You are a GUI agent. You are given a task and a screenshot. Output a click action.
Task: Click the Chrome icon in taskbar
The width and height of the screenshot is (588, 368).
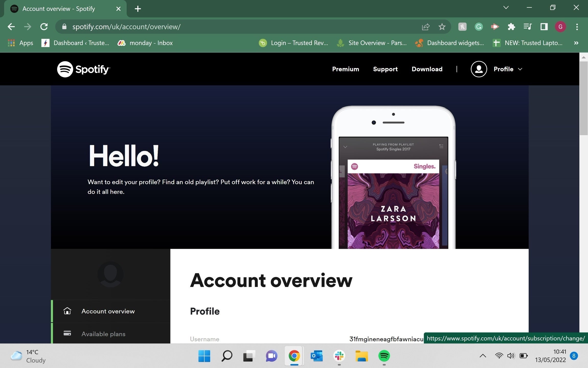click(x=294, y=356)
